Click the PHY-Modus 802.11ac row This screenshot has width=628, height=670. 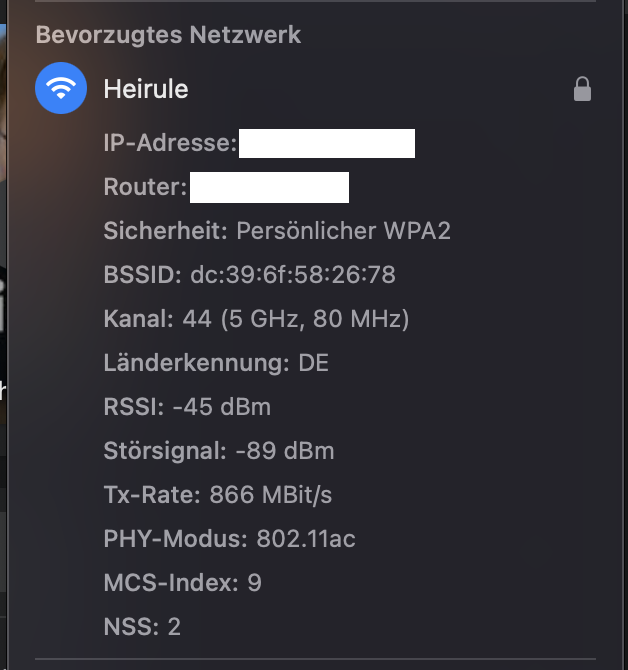point(229,539)
